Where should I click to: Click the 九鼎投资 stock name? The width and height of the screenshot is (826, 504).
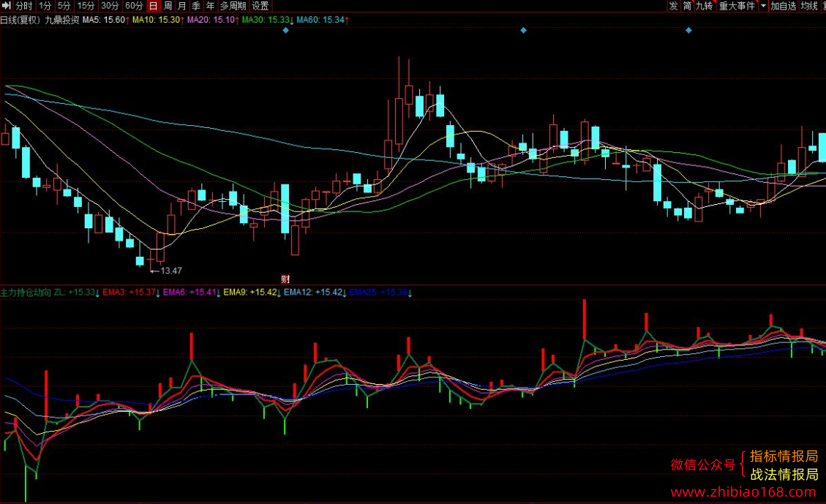tap(62, 20)
